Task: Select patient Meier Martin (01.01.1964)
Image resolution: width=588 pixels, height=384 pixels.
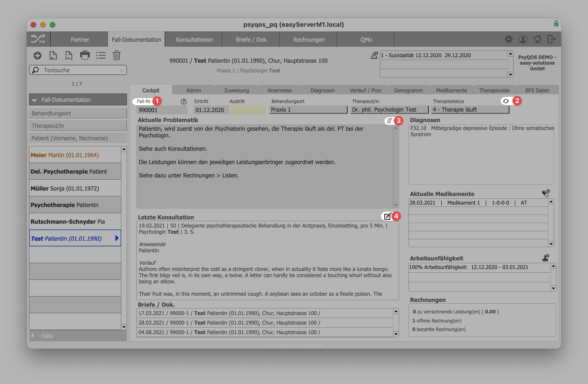Action: 75,155
